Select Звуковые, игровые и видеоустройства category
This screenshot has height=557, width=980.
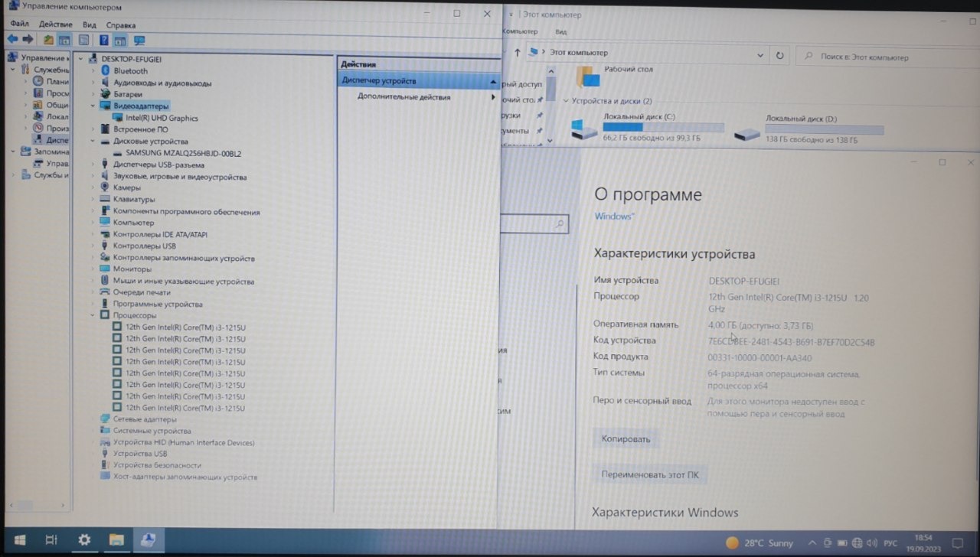[x=180, y=177]
